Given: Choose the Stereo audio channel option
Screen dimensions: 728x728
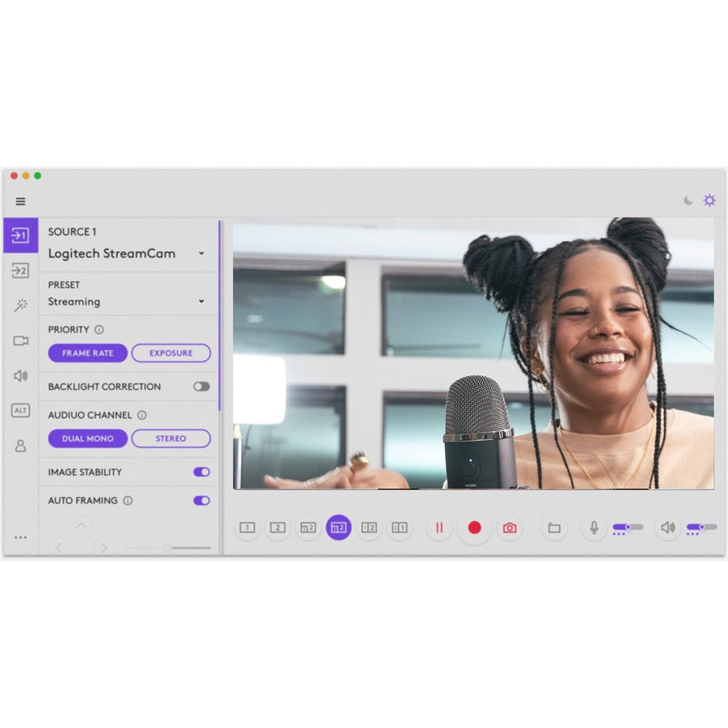Looking at the screenshot, I should 171,438.
